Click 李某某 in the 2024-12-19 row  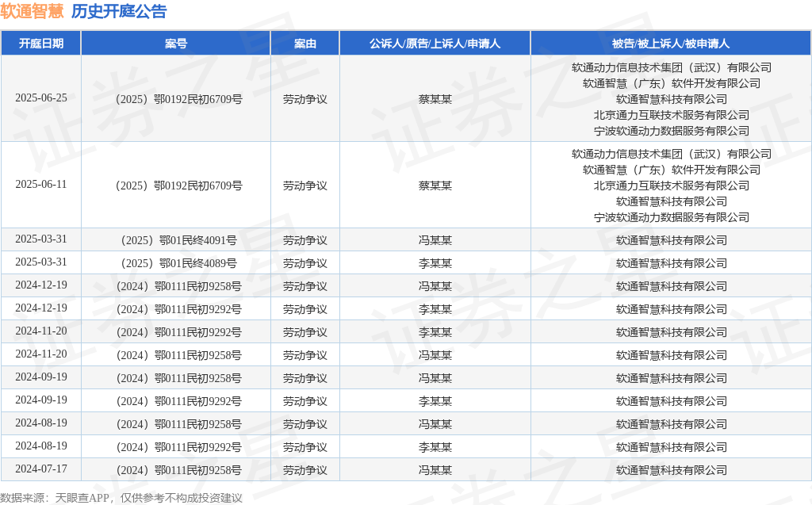coord(435,309)
